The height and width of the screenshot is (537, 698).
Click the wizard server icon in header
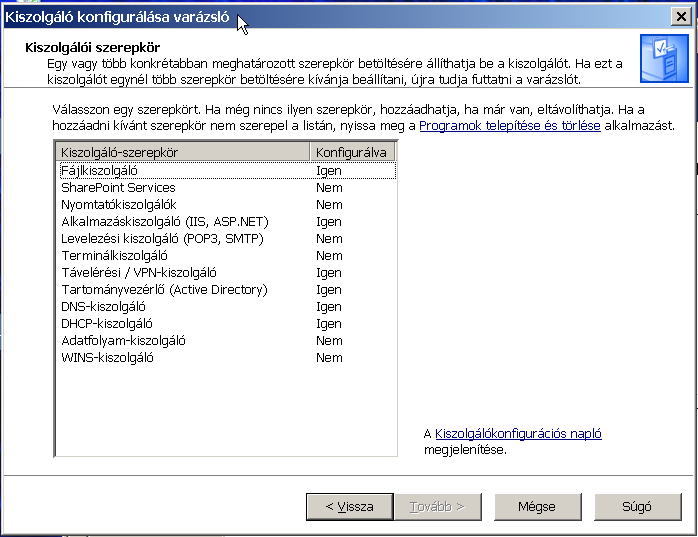point(664,59)
